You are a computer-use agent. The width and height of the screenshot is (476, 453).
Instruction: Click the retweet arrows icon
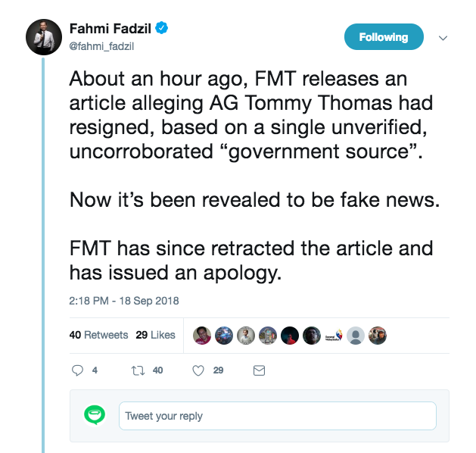[137, 371]
